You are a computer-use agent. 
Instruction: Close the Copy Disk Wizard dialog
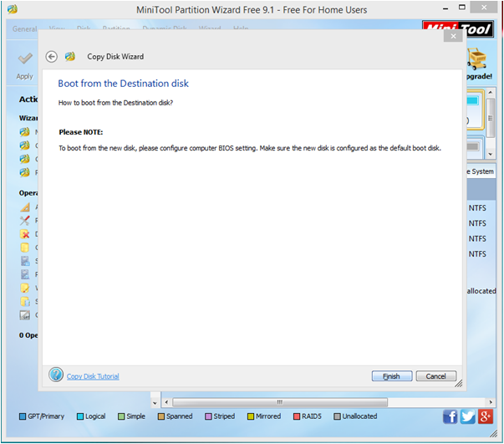[453, 36]
